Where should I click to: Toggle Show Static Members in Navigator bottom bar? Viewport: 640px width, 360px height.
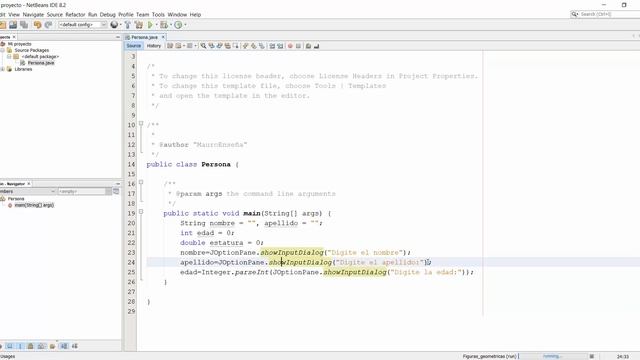click(20, 346)
